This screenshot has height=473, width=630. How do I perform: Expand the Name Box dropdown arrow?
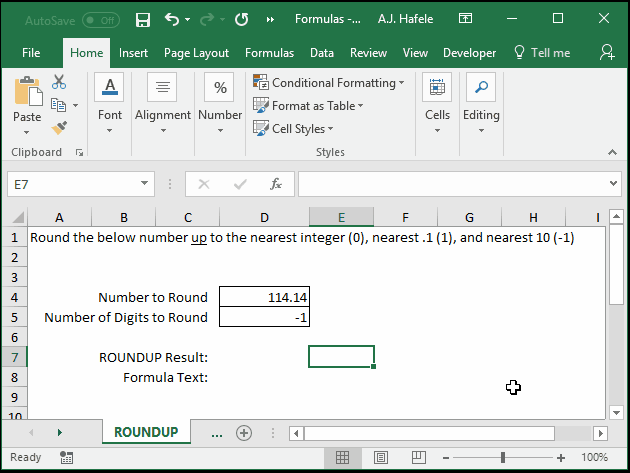(144, 183)
